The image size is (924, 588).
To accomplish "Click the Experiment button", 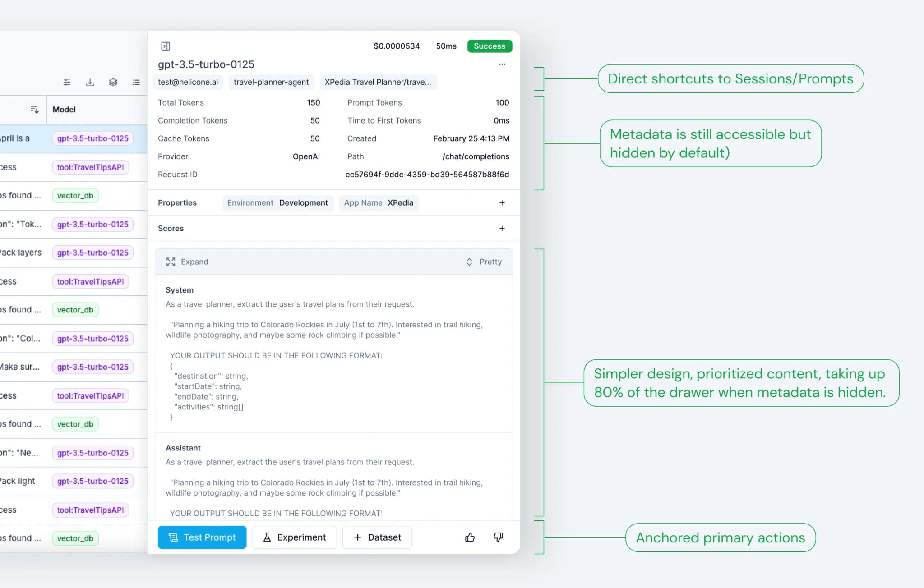I will [294, 537].
